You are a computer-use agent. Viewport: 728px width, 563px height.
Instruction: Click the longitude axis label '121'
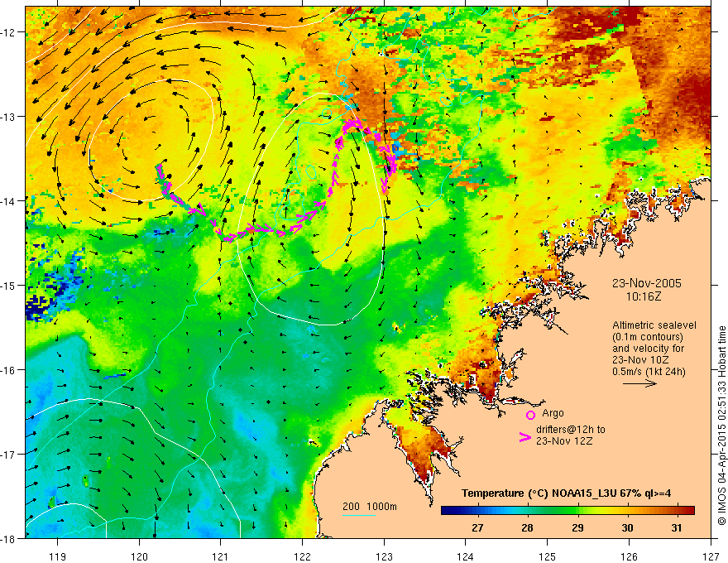click(221, 556)
